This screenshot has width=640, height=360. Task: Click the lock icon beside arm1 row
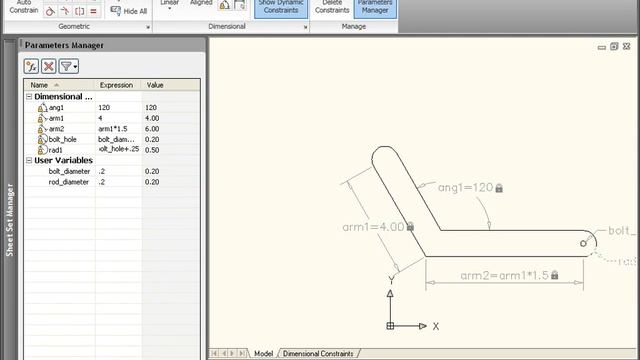41,118
